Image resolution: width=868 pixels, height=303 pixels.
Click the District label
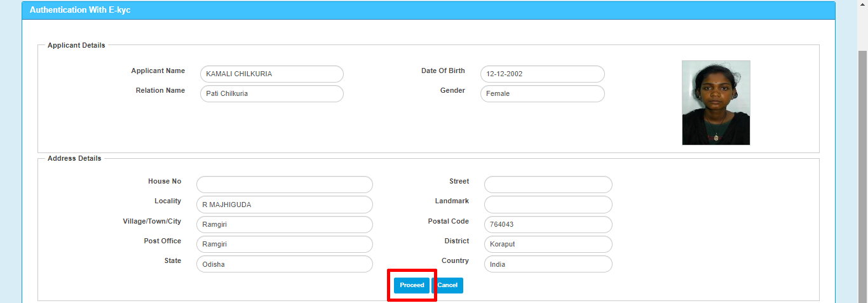(457, 241)
